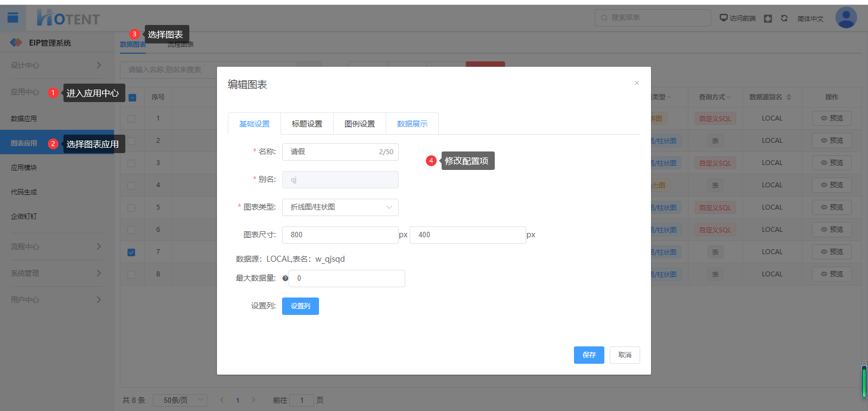The width and height of the screenshot is (868, 411).
Task: Click the fullscreen toggle icon in header
Action: point(768,18)
